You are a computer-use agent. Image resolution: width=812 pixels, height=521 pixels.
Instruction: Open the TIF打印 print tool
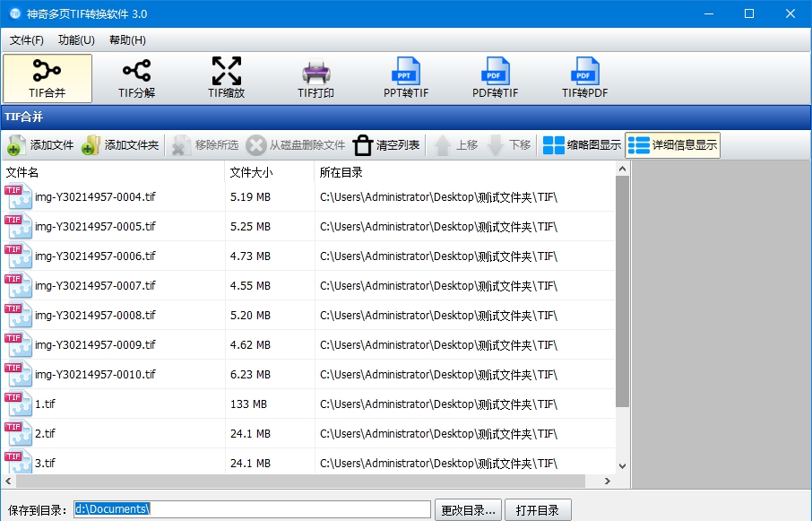click(315, 78)
